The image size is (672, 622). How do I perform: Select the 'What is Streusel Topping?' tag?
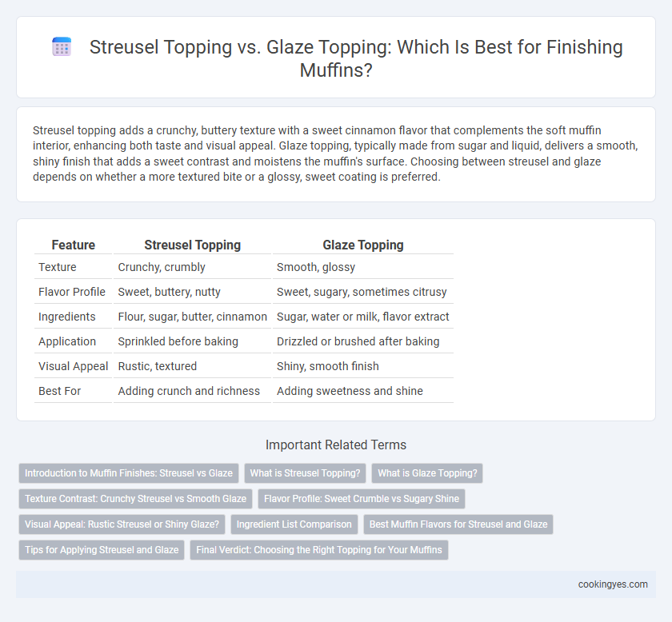pyautogui.click(x=305, y=473)
